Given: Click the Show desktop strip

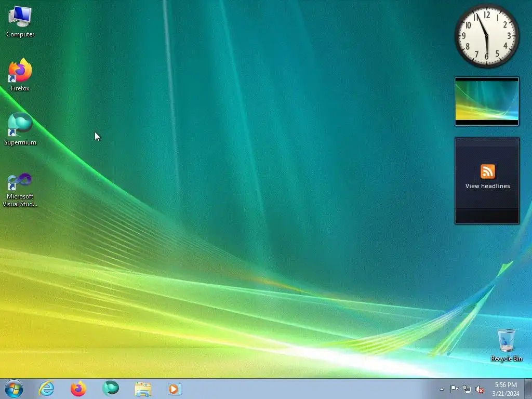Looking at the screenshot, I should (x=528, y=389).
